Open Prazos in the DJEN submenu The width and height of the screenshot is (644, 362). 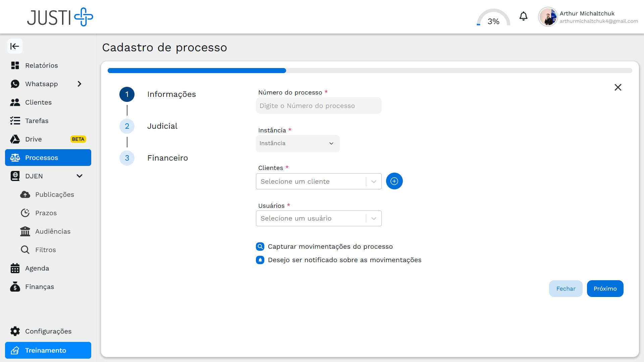[x=46, y=213]
